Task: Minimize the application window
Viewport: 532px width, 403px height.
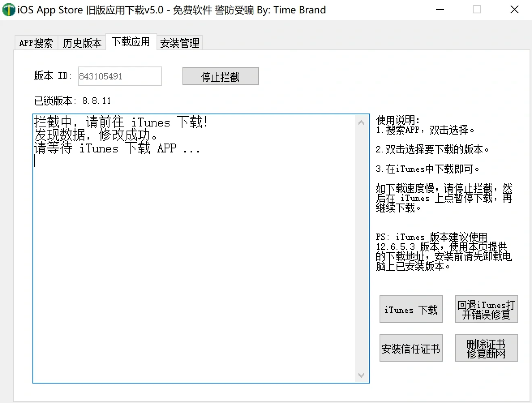Action: point(440,9)
